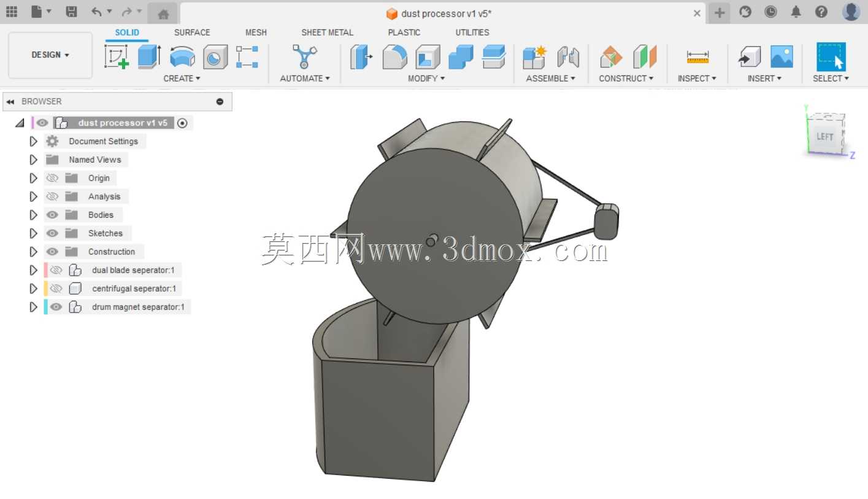Expand the Bodies node
Viewport: 868px width, 499px height.
click(34, 215)
